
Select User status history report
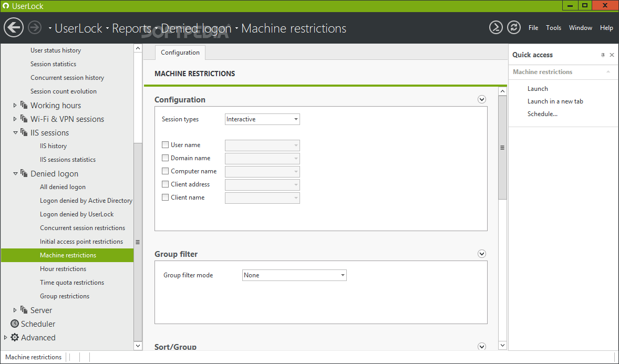click(56, 50)
